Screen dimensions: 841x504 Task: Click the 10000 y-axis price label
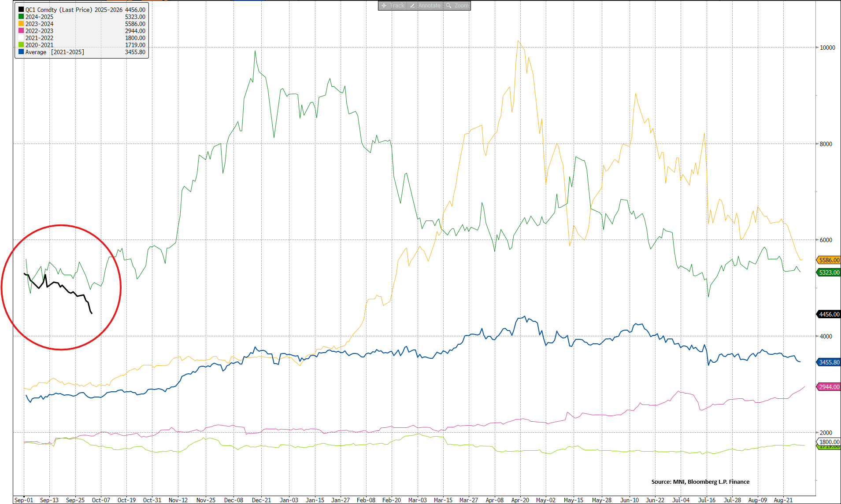[x=827, y=48]
